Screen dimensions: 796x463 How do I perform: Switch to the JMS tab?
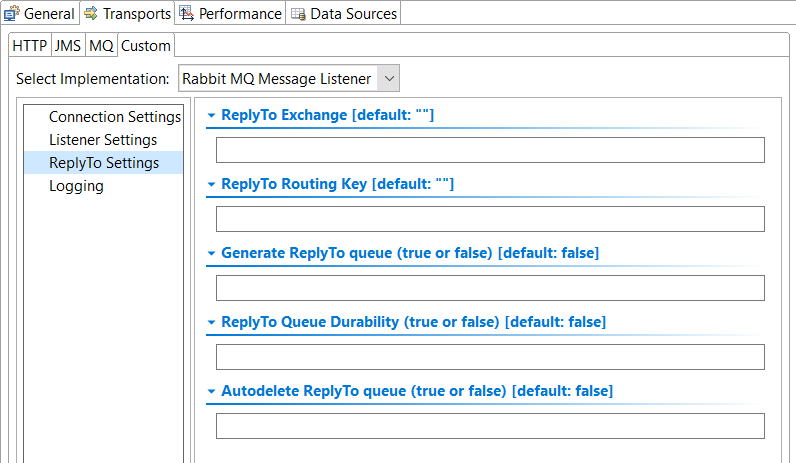pyautogui.click(x=68, y=46)
